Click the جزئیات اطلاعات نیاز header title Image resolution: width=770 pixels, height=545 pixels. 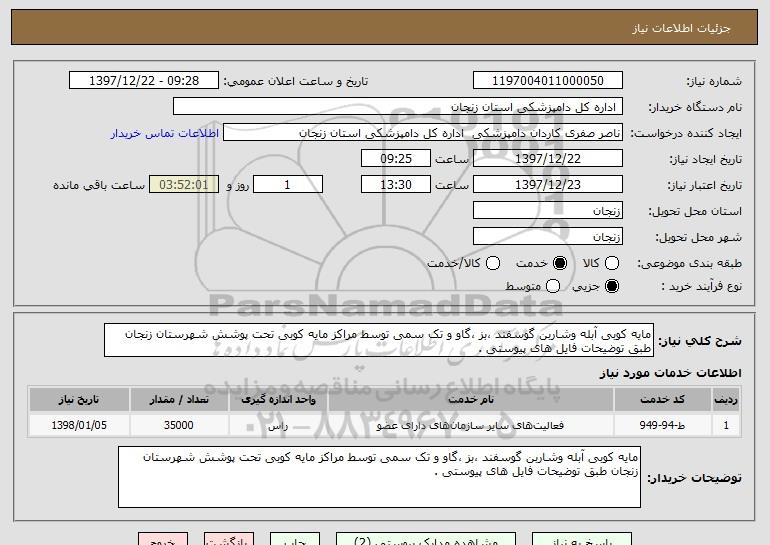pos(681,28)
